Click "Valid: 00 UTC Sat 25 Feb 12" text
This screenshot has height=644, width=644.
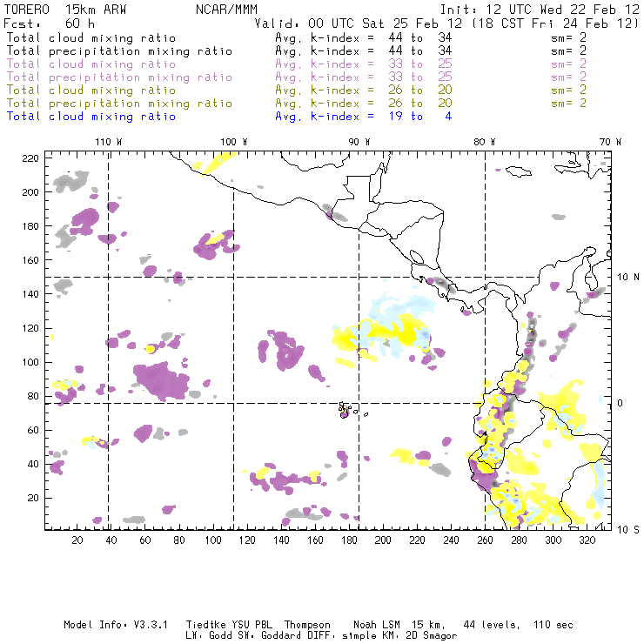click(x=359, y=23)
